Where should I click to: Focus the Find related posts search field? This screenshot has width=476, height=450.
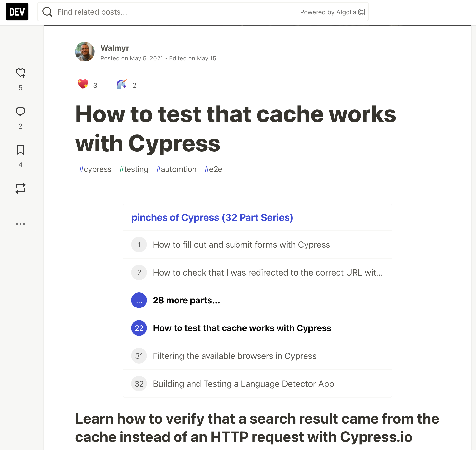tap(203, 12)
